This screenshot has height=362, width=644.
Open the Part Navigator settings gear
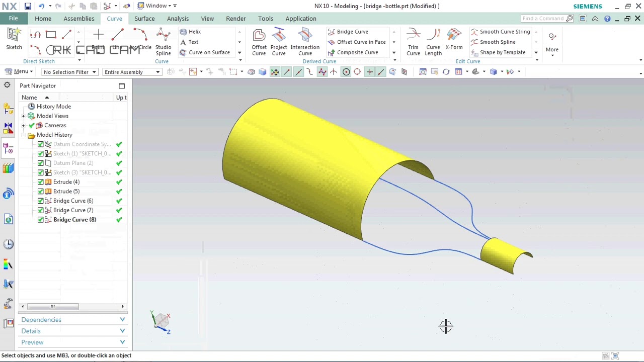(x=7, y=85)
